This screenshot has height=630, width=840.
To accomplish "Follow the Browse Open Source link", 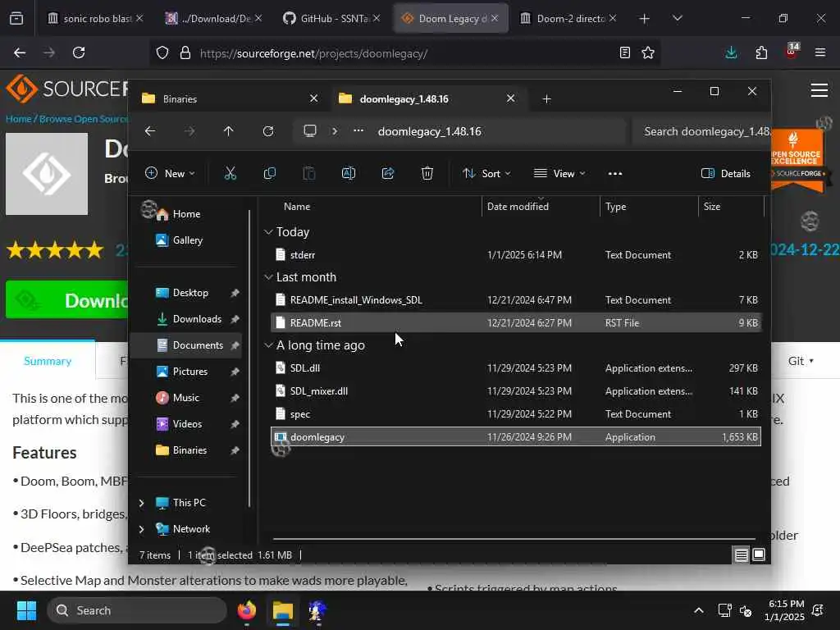I will (x=84, y=119).
